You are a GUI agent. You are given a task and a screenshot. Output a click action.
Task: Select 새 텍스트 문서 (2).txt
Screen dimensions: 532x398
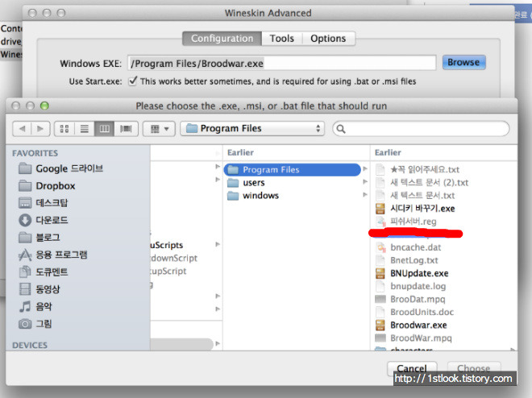click(x=422, y=182)
